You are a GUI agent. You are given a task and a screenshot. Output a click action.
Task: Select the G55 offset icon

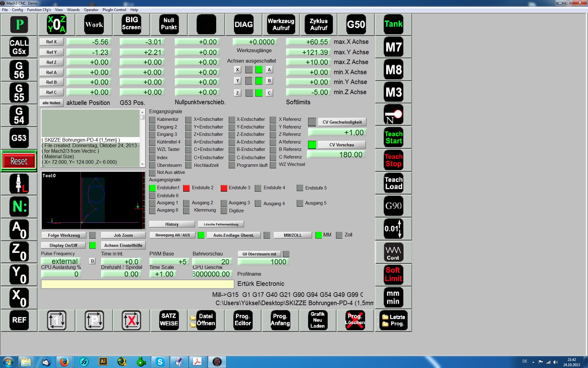click(19, 93)
